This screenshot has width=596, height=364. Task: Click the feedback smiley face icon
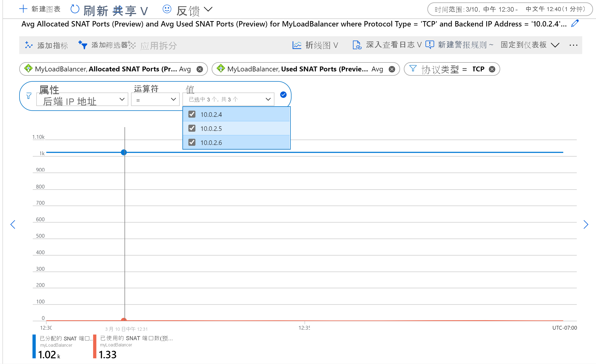click(x=167, y=9)
